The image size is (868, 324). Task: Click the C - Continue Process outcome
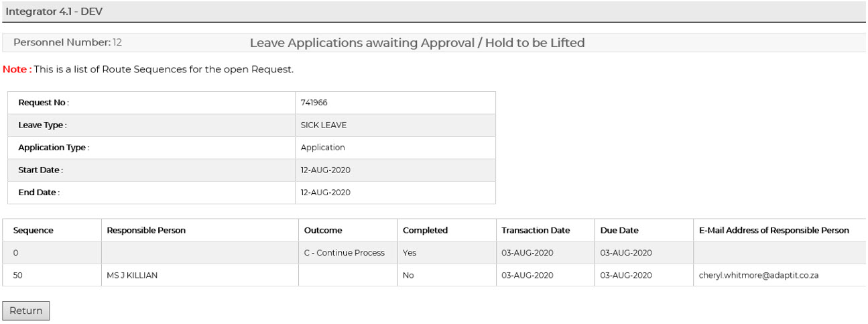point(345,253)
